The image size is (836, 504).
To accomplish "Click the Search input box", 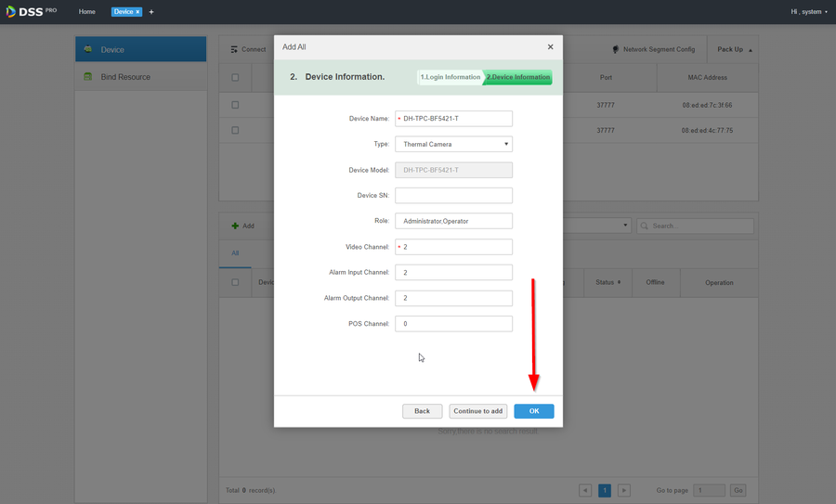I will [695, 226].
